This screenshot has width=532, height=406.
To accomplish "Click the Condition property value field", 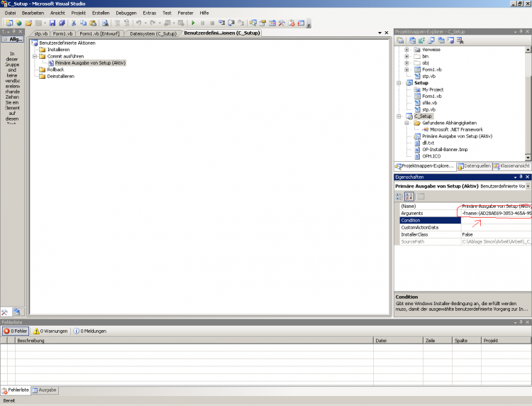I will coord(496,220).
